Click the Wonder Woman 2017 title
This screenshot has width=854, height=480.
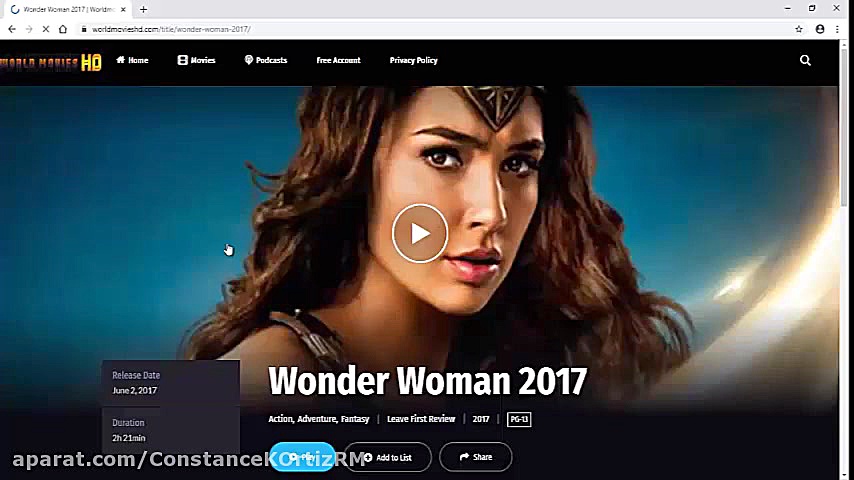coord(428,380)
